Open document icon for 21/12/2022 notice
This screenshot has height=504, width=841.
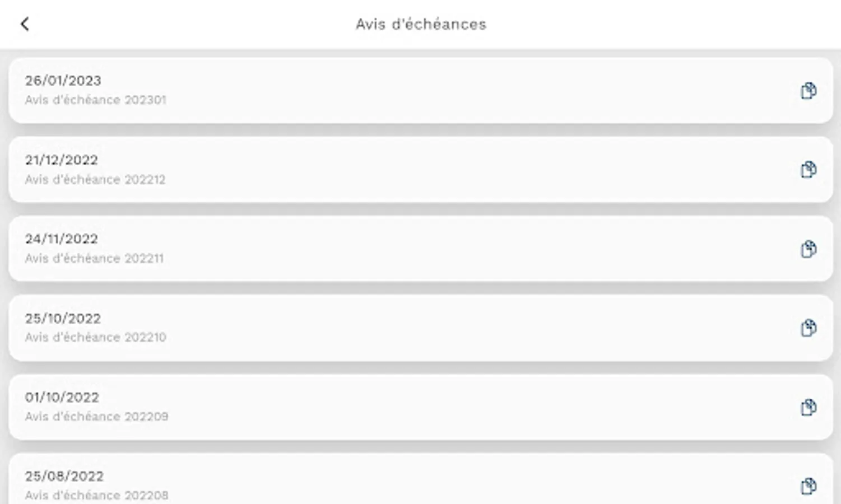(808, 170)
